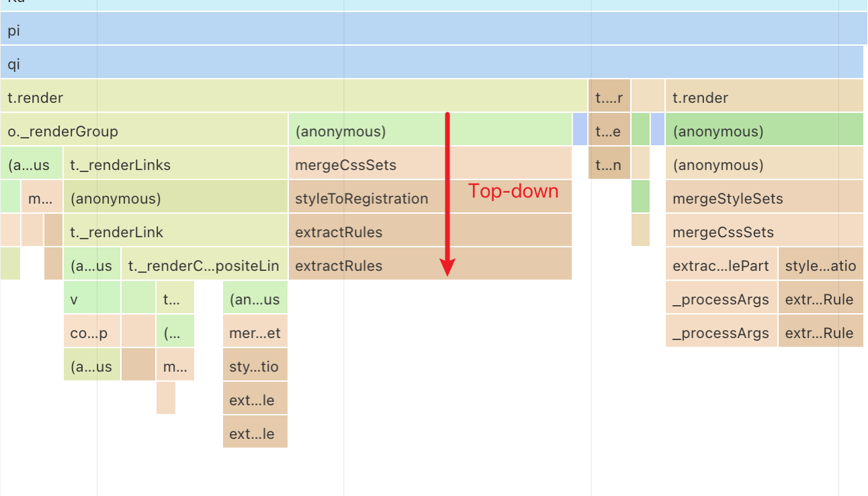Click the (a...us) frame beside t._renderLinks
The height and width of the screenshot is (496, 868).
[x=32, y=163]
